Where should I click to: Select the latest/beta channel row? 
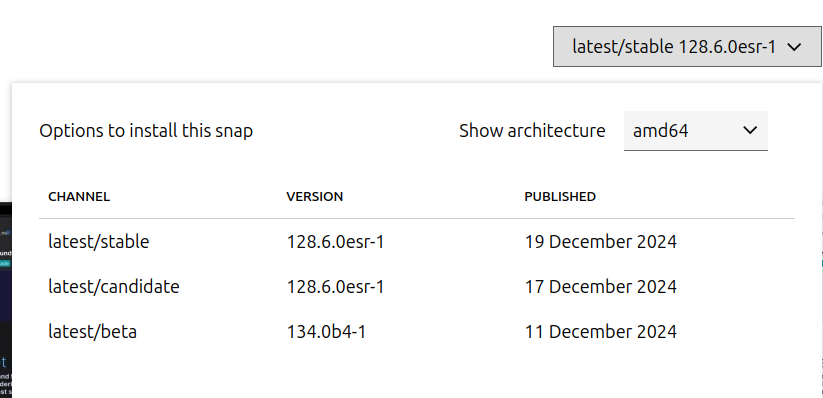point(417,332)
